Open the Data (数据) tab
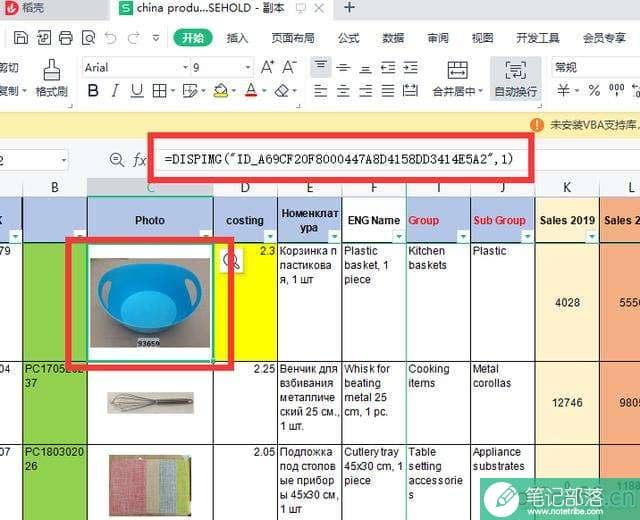 393,38
